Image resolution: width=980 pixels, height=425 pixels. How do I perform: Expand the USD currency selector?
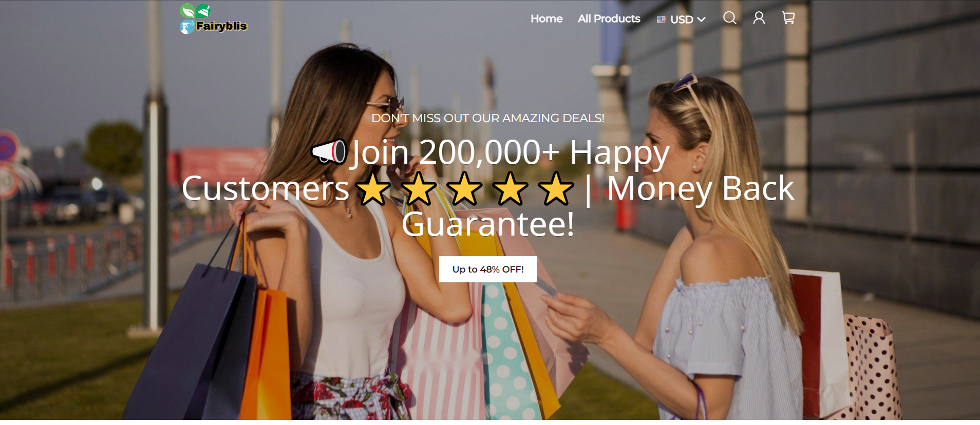[x=681, y=20]
